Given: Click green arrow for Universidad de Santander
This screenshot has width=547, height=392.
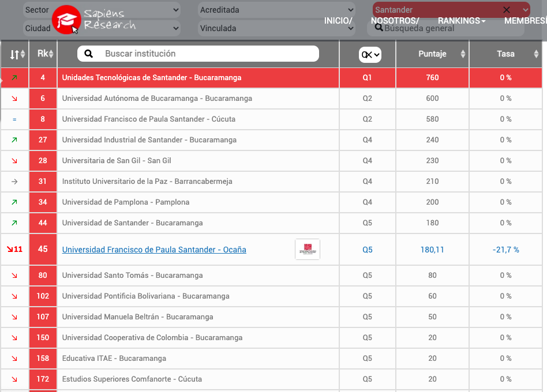Looking at the screenshot, I should [14, 223].
